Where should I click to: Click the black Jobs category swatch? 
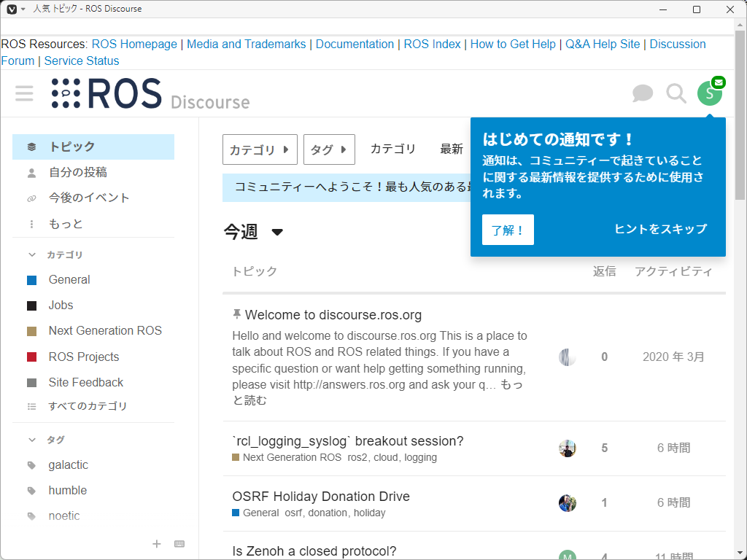[32, 306]
